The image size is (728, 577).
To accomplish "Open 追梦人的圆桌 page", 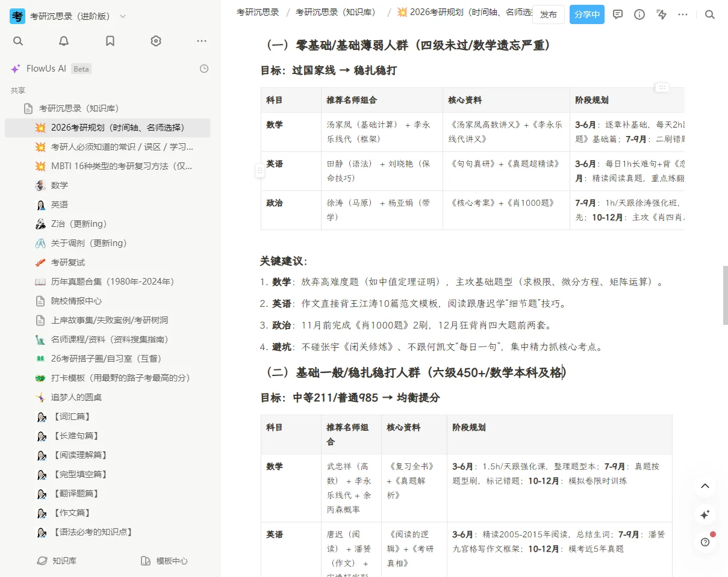I will coord(107,397).
